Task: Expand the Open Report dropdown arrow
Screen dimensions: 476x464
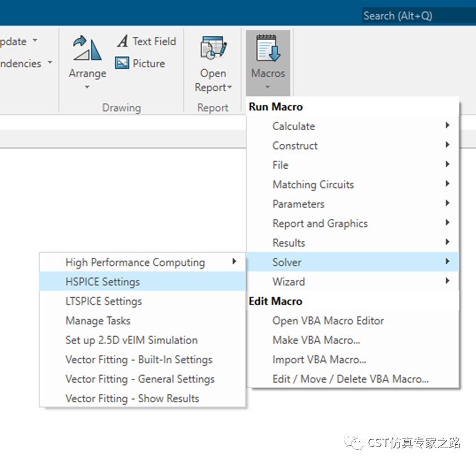Action: [x=229, y=87]
